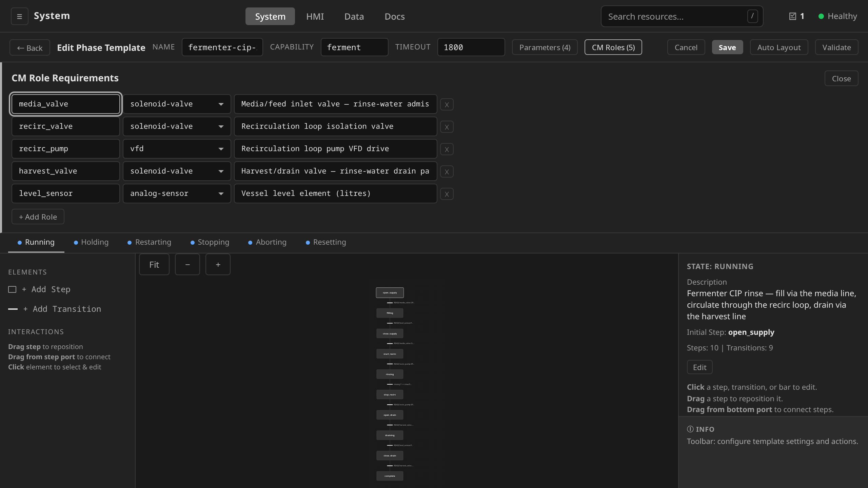Screen dimensions: 868x488
Task: Click Edit in the State Running panel
Action: [699, 367]
